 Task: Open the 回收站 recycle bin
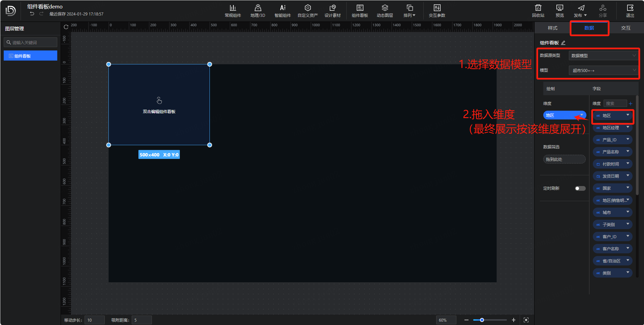coord(538,11)
